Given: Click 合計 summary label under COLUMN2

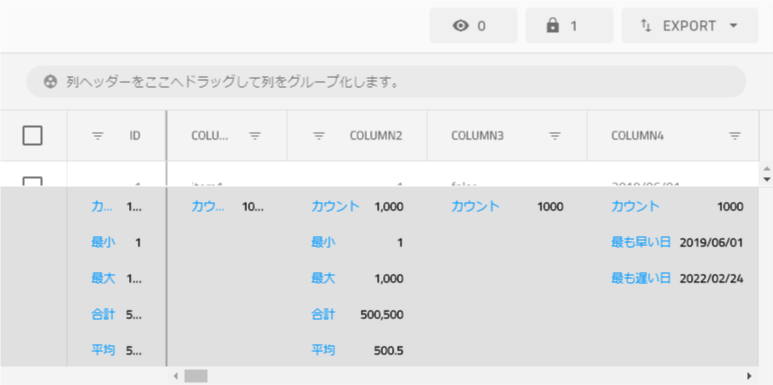Looking at the screenshot, I should point(323,315).
